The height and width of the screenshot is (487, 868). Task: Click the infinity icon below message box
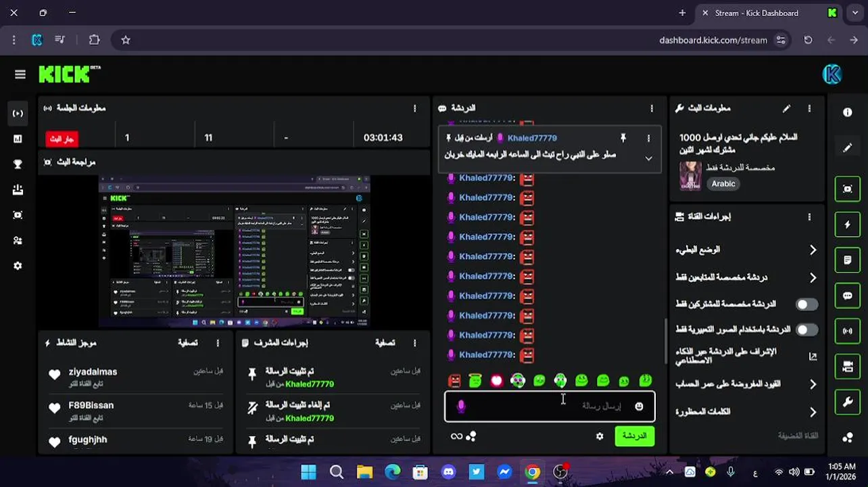456,436
